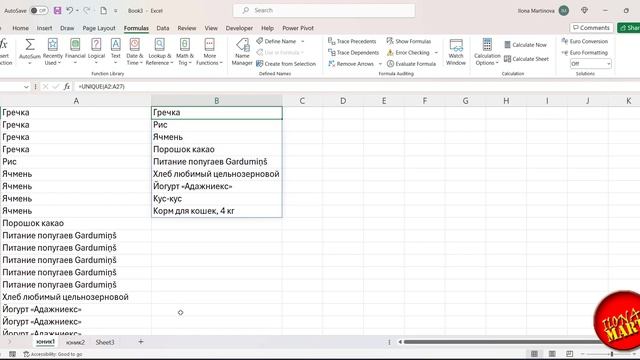Switch to Page Break Preview in status bar
This screenshot has width=640, height=360.
[569, 353]
